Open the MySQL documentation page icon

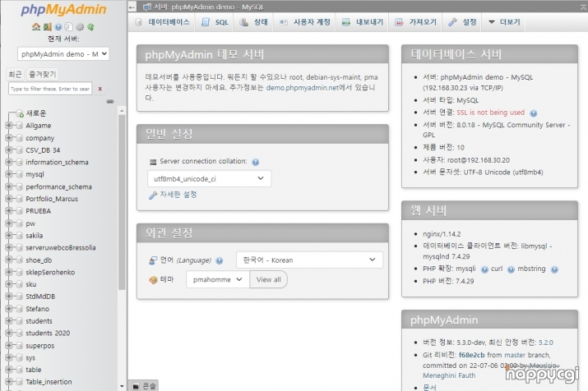68,27
